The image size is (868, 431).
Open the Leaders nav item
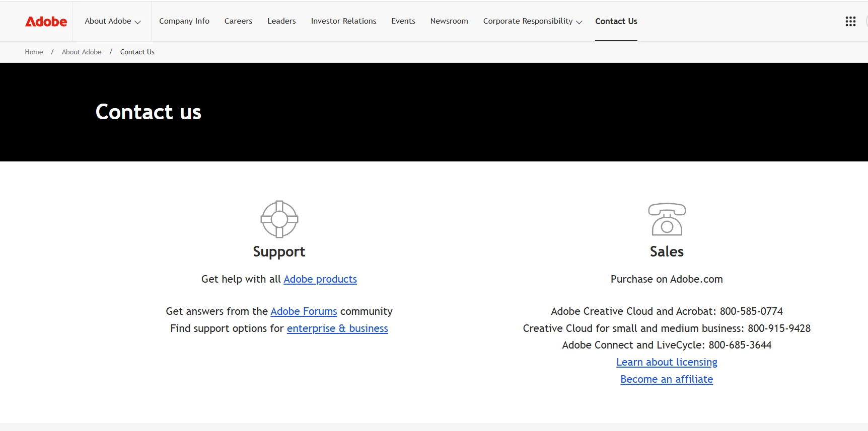click(x=281, y=21)
